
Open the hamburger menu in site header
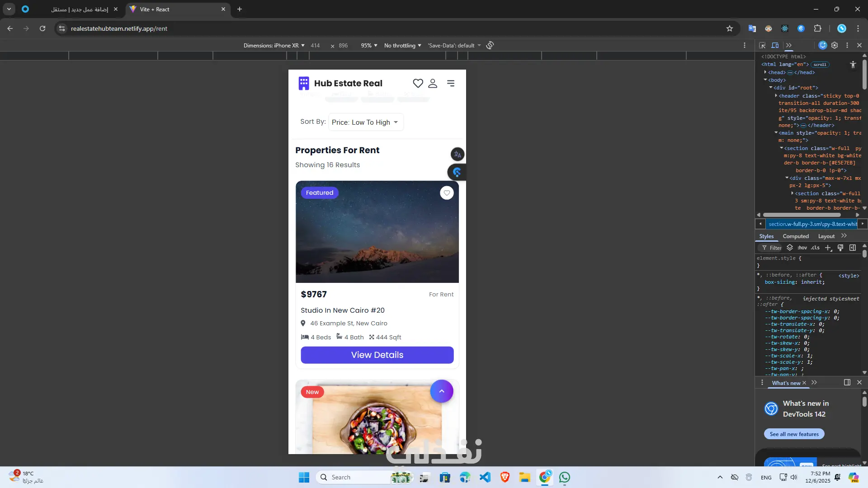point(451,83)
